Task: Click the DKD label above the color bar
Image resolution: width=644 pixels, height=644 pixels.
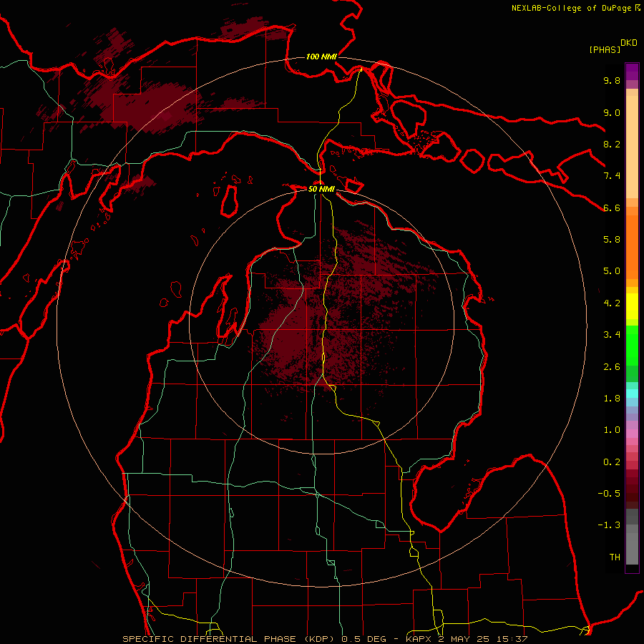Action: (629, 43)
